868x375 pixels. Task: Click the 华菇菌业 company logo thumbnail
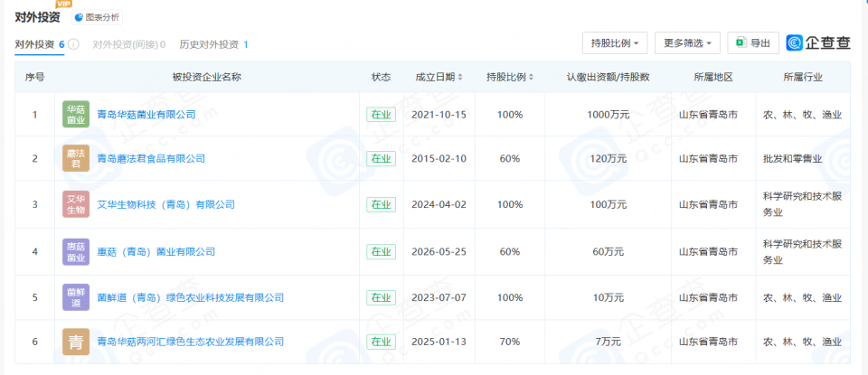coord(76,115)
